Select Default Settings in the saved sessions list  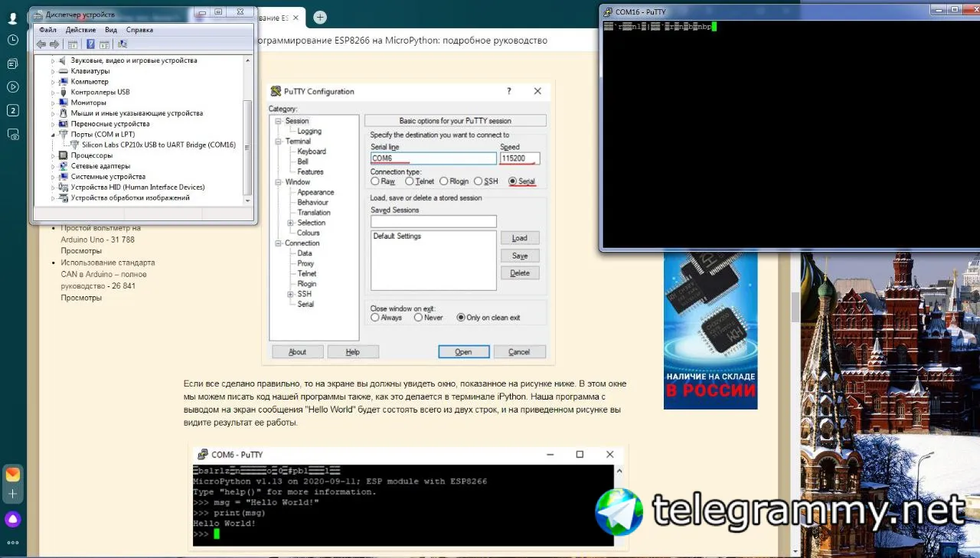click(x=397, y=237)
